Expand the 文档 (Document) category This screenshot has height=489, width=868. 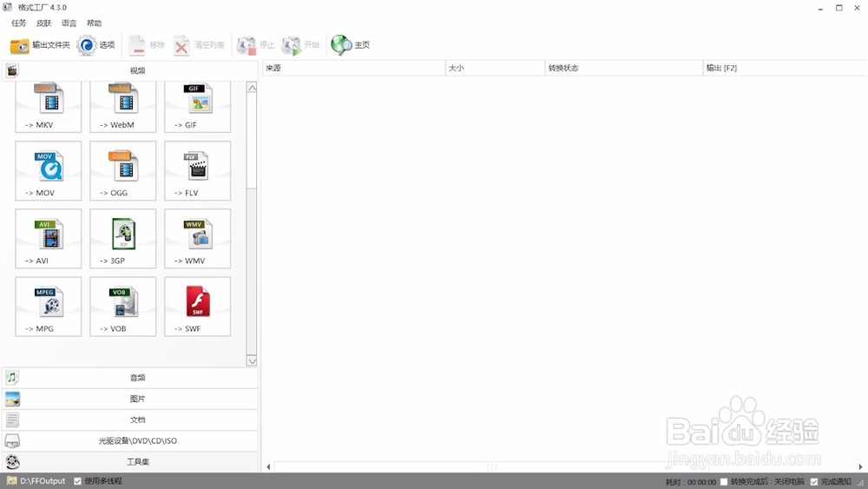(130, 420)
